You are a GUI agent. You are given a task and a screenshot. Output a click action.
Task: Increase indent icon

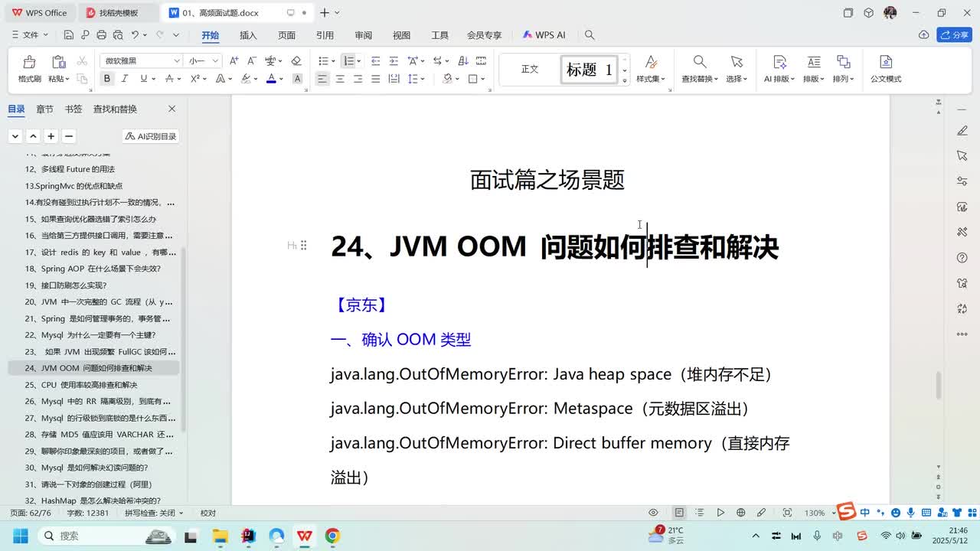393,61
